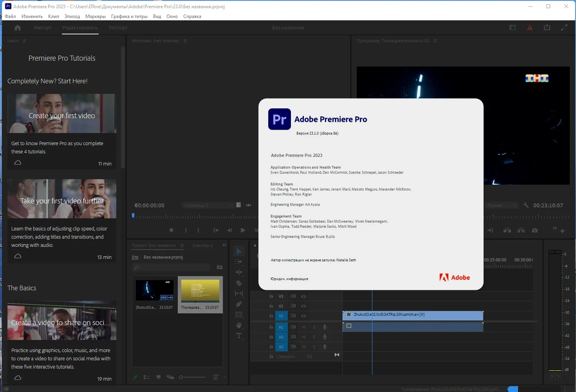The image size is (576, 392).
Task: Select the Hand tool
Action: click(239, 325)
